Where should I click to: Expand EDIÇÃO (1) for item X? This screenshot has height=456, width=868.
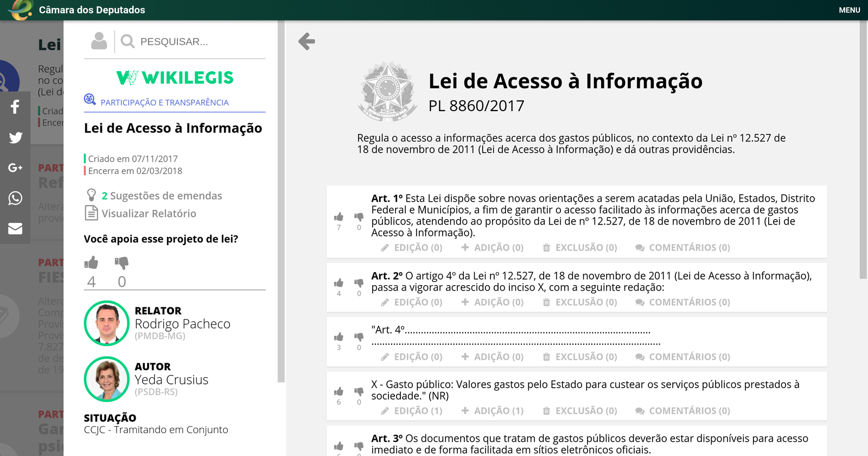coord(412,411)
